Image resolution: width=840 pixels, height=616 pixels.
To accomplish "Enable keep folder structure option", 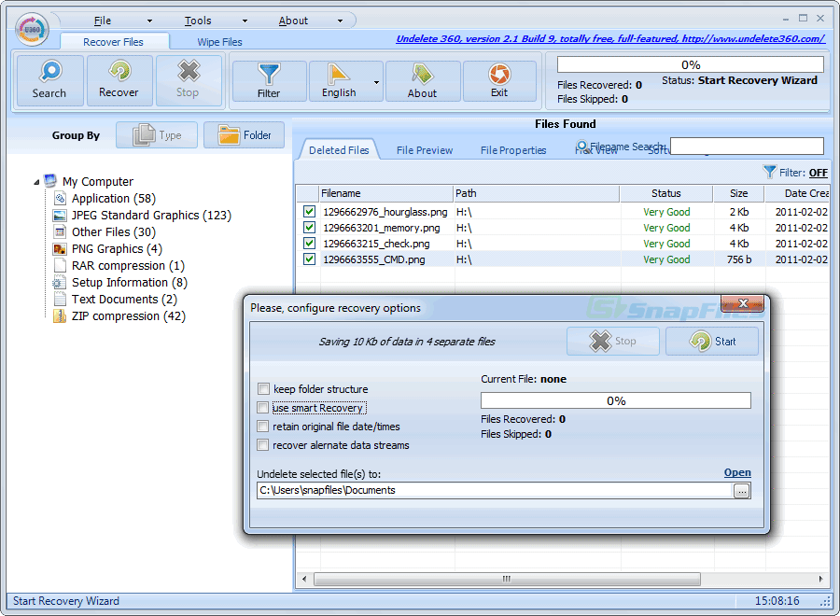I will click(x=263, y=389).
